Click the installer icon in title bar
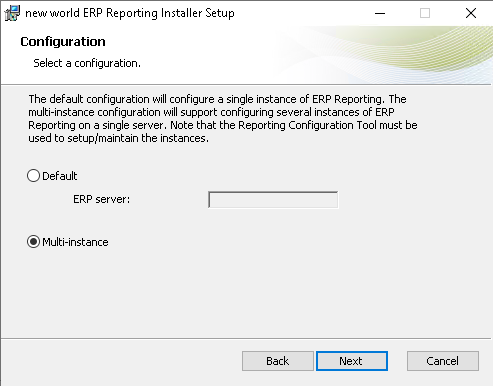The height and width of the screenshot is (386, 493). tap(12, 13)
